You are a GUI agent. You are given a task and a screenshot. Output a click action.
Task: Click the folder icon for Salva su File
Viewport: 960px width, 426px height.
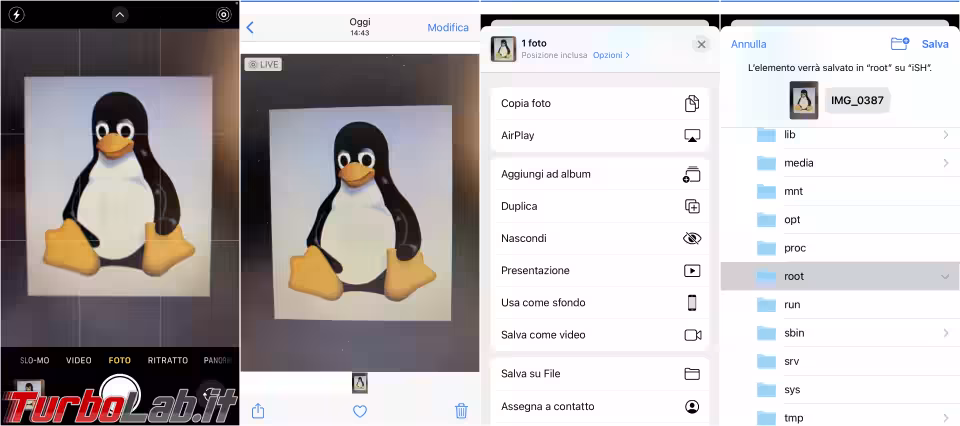pyautogui.click(x=692, y=374)
